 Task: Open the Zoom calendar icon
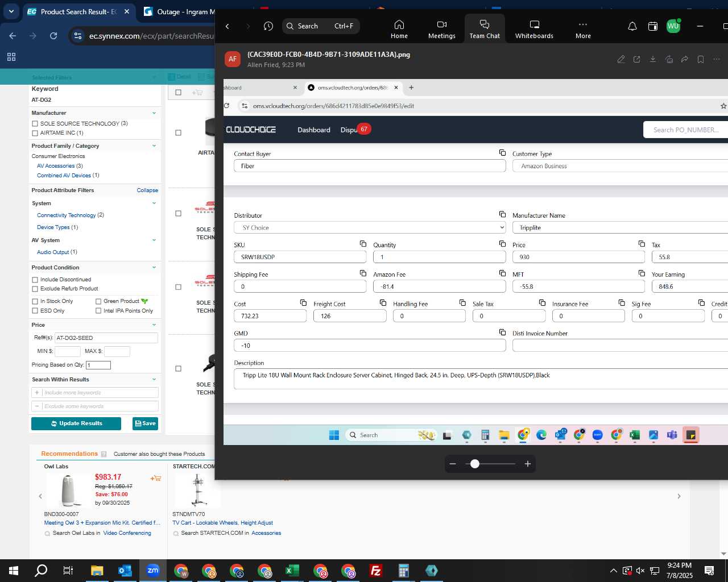[652, 26]
